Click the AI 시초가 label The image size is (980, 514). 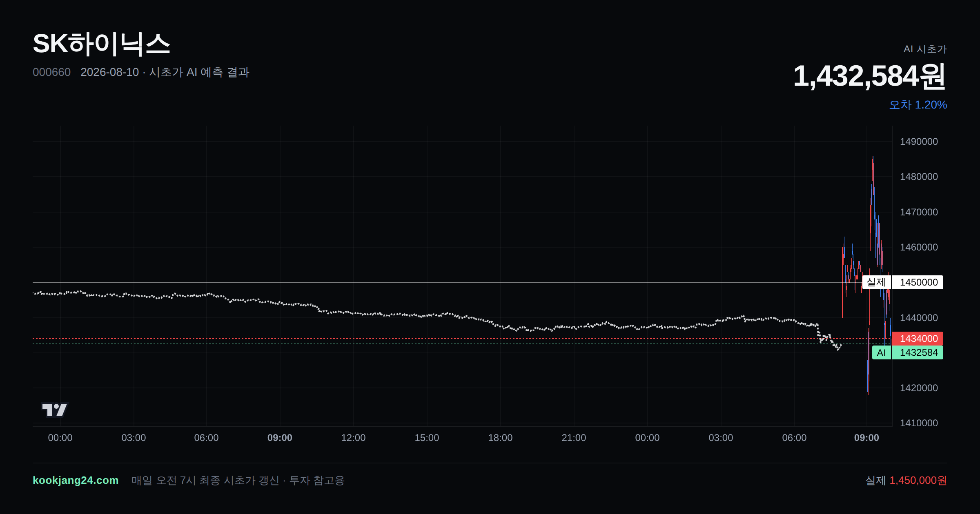coord(925,49)
